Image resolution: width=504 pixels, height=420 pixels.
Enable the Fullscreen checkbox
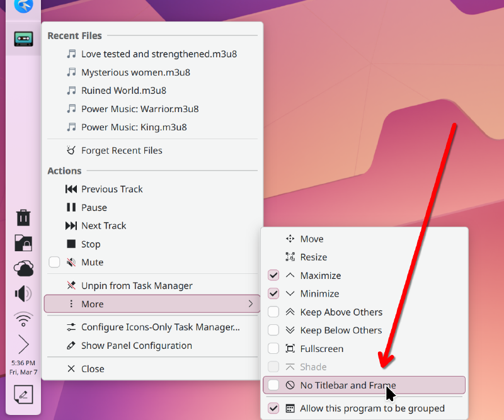(273, 348)
